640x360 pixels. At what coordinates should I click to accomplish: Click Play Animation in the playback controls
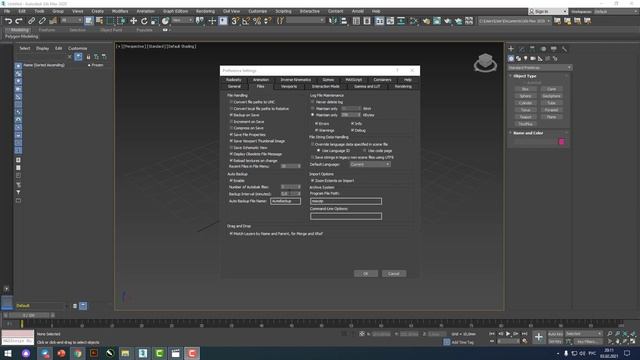(x=508, y=334)
